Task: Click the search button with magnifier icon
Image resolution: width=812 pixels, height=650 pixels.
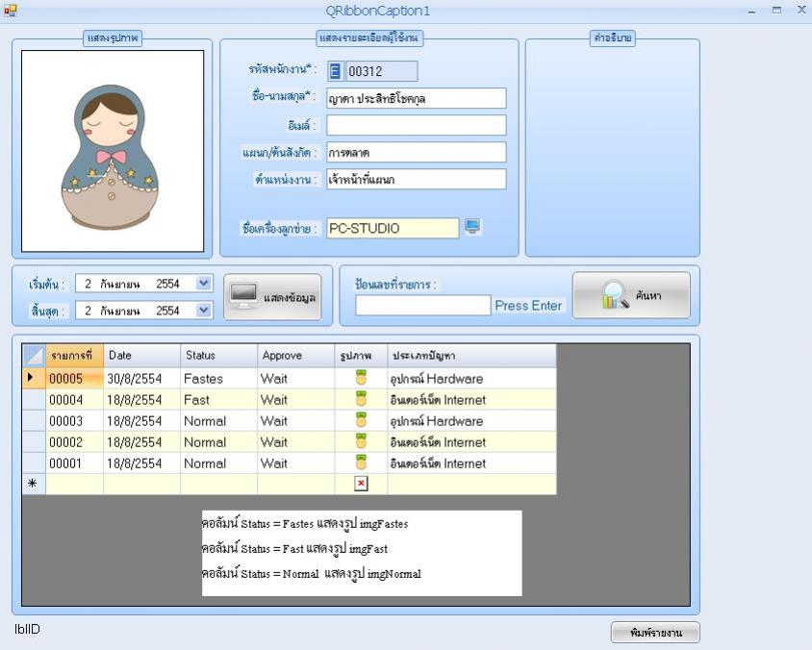Action: pos(631,295)
